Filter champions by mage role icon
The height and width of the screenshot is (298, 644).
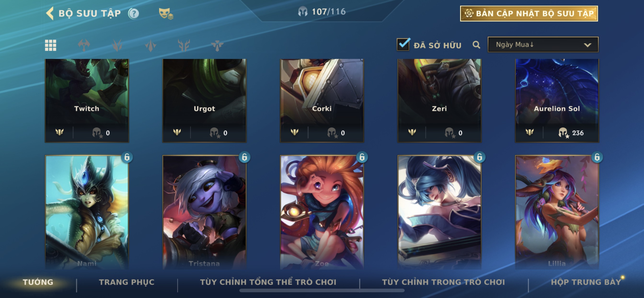point(150,45)
